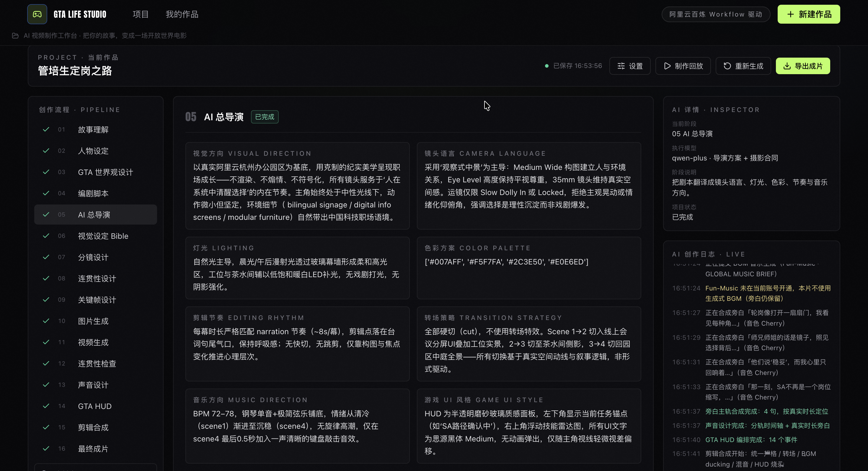Open the 设置 settings button
The image size is (868, 471).
click(x=630, y=66)
